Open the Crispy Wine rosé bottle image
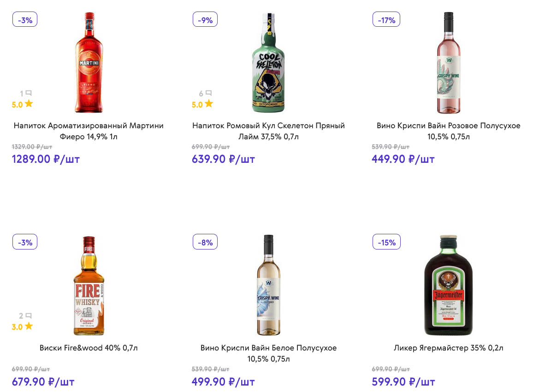Viewport: 545px width, 392px height. pyautogui.click(x=449, y=62)
